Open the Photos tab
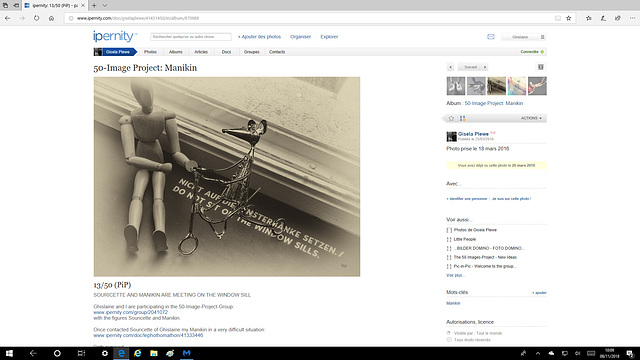The width and height of the screenshot is (640, 360). tap(150, 52)
